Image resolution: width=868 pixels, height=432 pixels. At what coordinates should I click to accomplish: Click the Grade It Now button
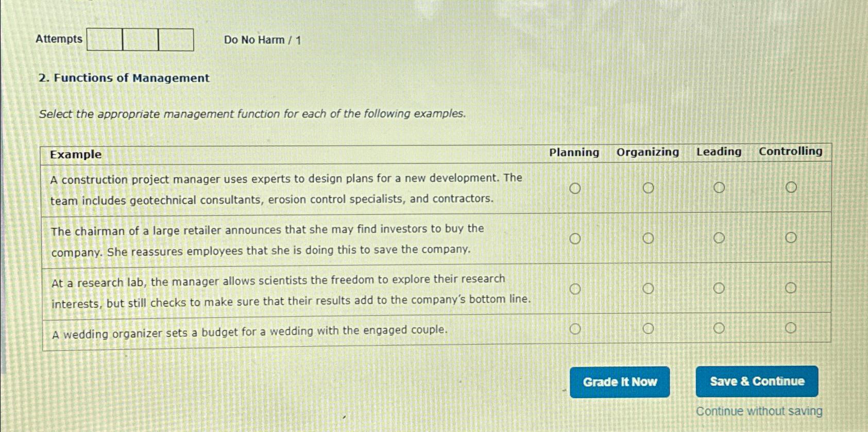pos(620,381)
